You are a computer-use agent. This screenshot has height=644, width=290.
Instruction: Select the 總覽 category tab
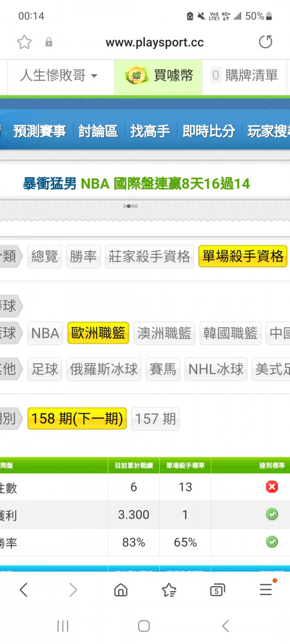(x=44, y=257)
